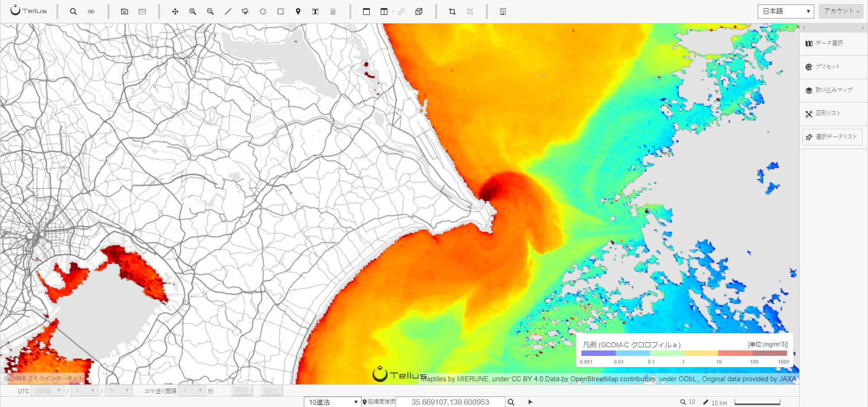Open the 選択データリスト panel
This screenshot has height=407, width=868.
[832, 137]
